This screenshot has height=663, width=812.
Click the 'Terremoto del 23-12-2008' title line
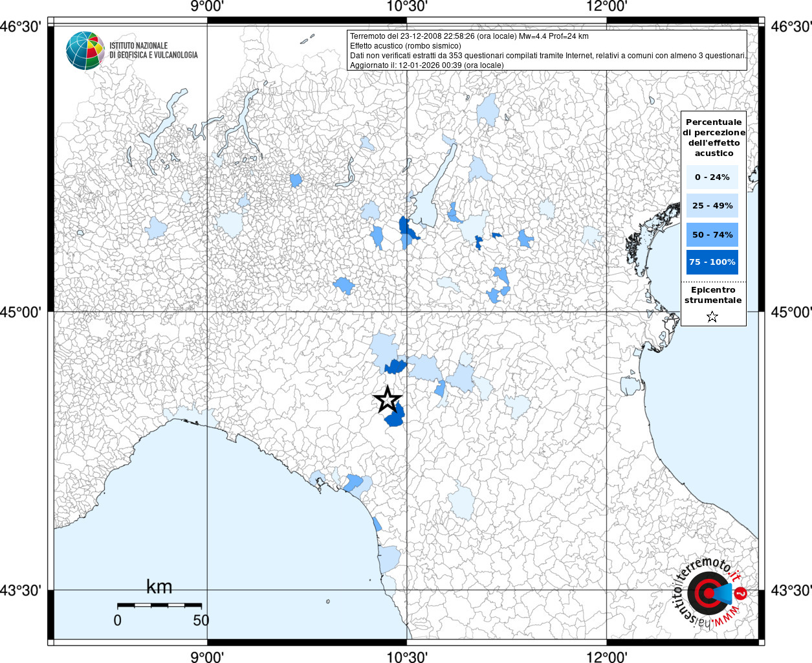[x=469, y=36]
